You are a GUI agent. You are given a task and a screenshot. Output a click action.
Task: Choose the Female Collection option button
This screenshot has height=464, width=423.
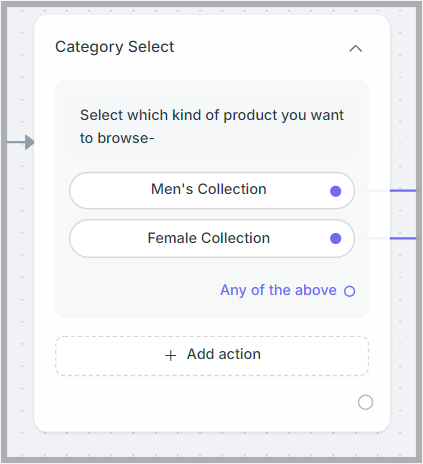[x=212, y=238]
